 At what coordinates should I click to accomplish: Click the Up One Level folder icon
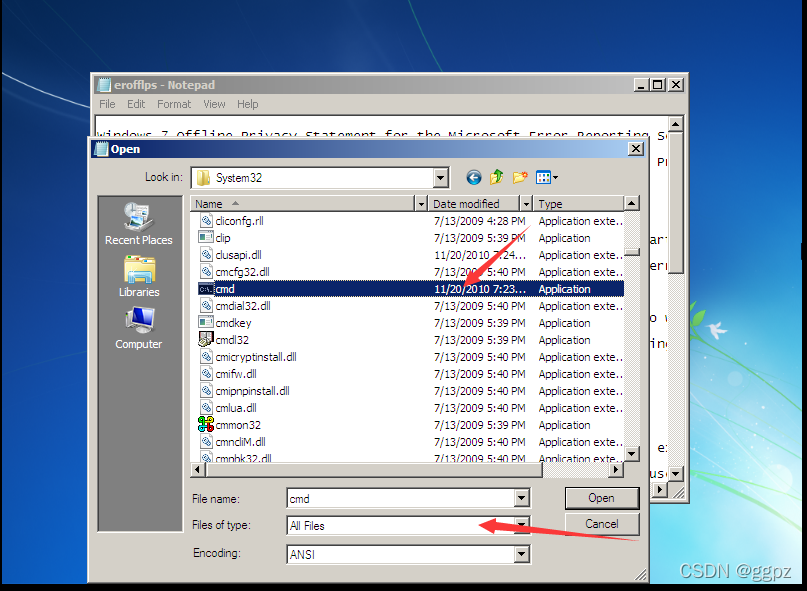pos(497,178)
